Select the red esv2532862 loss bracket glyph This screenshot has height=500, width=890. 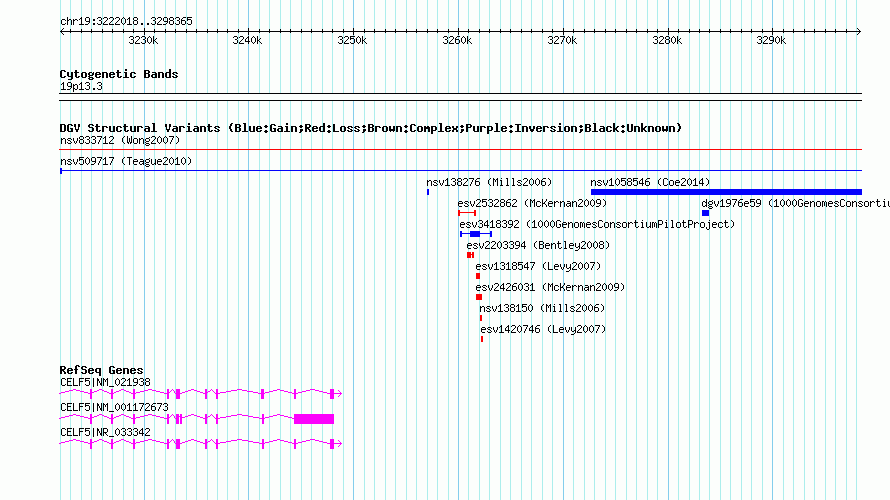pos(467,213)
